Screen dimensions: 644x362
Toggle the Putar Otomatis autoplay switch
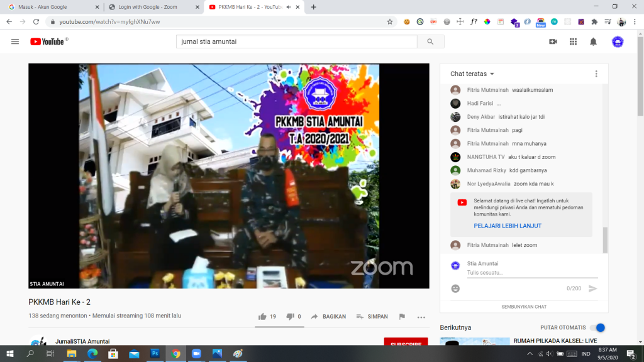pyautogui.click(x=597, y=327)
